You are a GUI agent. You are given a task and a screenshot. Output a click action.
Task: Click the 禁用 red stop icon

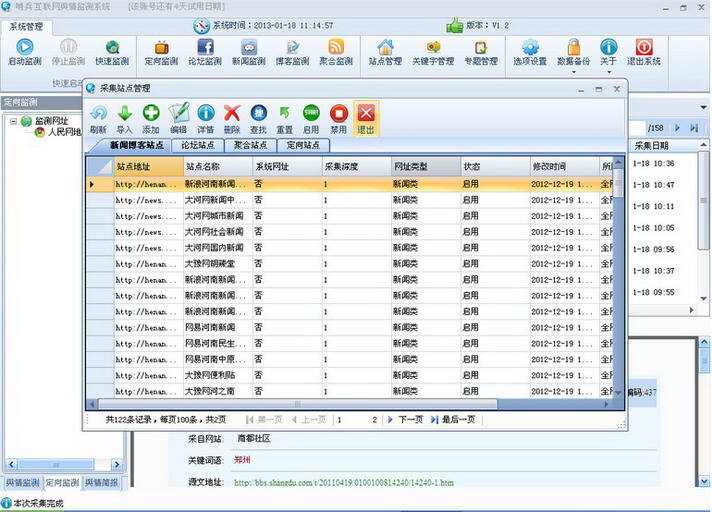point(339,113)
